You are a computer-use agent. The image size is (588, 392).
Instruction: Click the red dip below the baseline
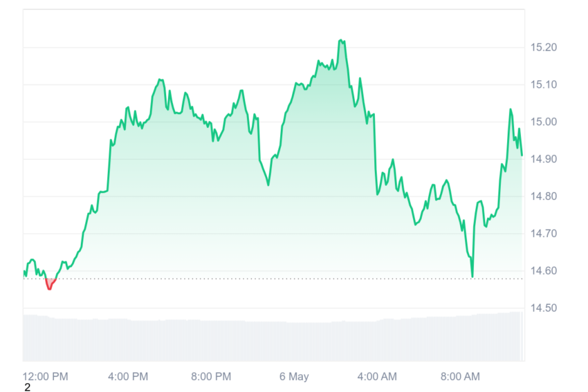coord(50,284)
